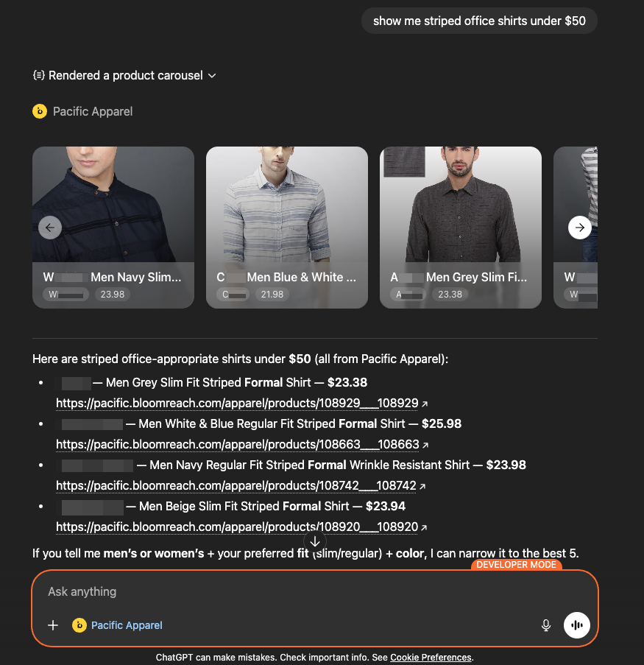The image size is (644, 665).
Task: Select Pacific Apparel app chip in composer
Action: pos(118,625)
